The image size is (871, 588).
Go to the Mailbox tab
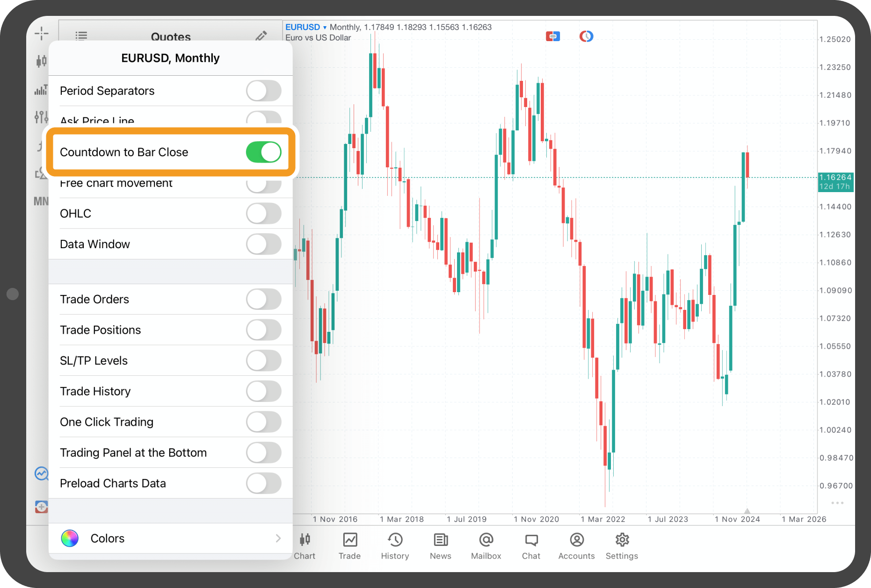coord(486,546)
